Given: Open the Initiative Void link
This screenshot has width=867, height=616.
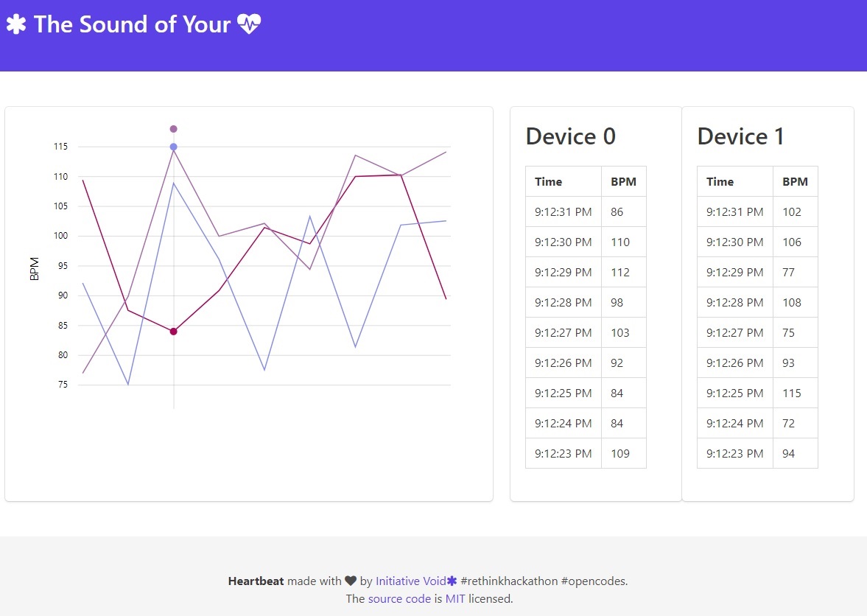Looking at the screenshot, I should [x=411, y=581].
